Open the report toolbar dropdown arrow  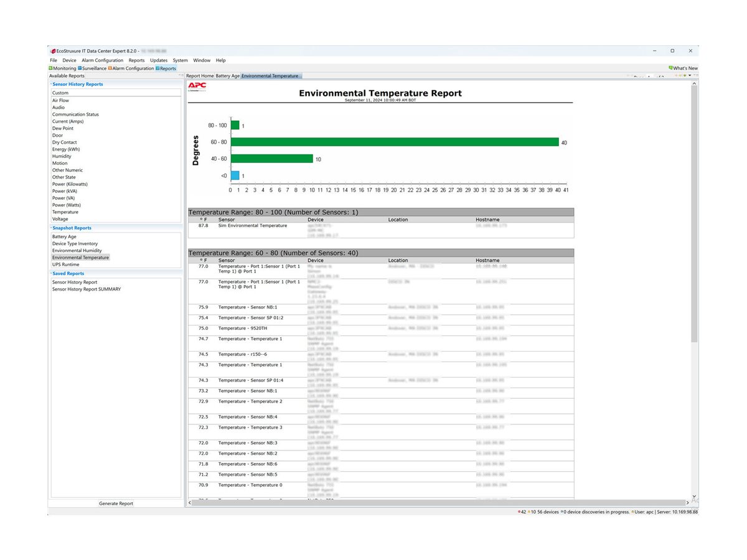coord(690,75)
